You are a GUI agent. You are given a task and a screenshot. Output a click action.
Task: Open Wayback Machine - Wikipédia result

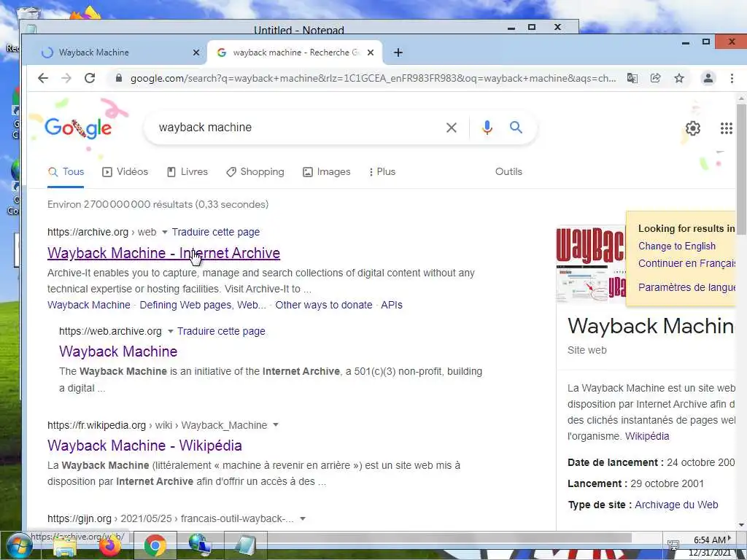(144, 446)
